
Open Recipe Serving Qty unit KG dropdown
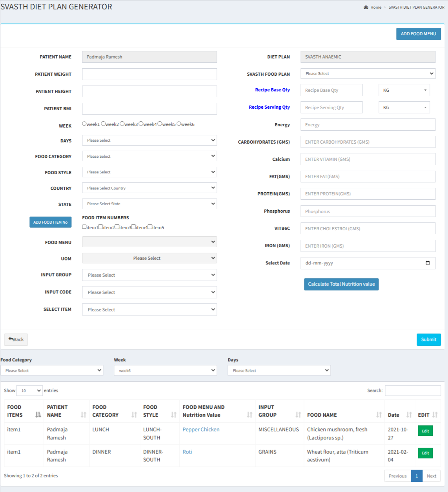[x=404, y=107]
